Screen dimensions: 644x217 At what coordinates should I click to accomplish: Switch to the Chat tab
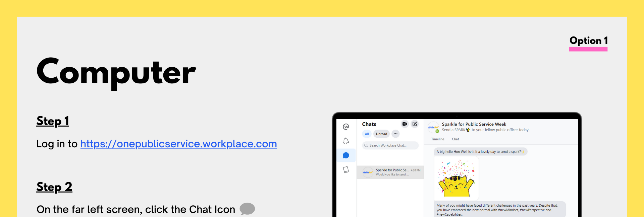pyautogui.click(x=455, y=139)
